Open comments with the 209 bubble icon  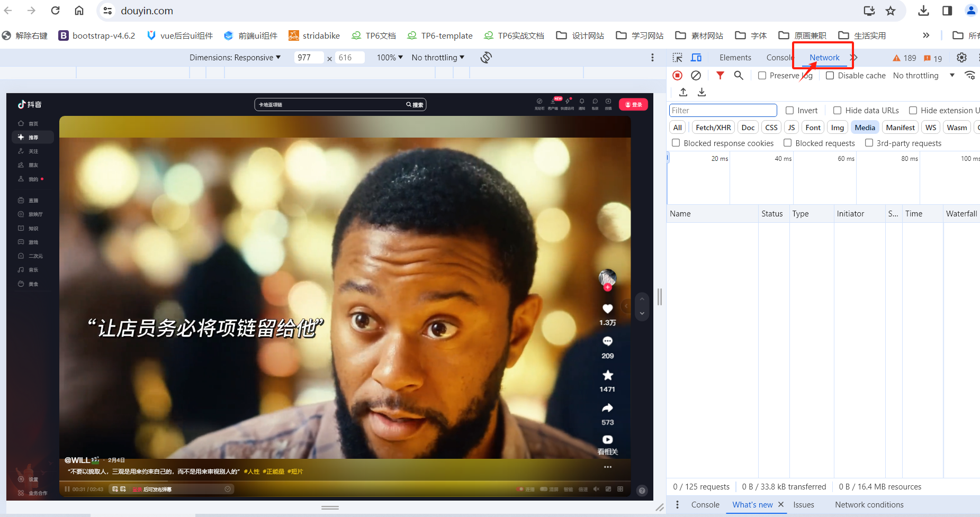(608, 341)
